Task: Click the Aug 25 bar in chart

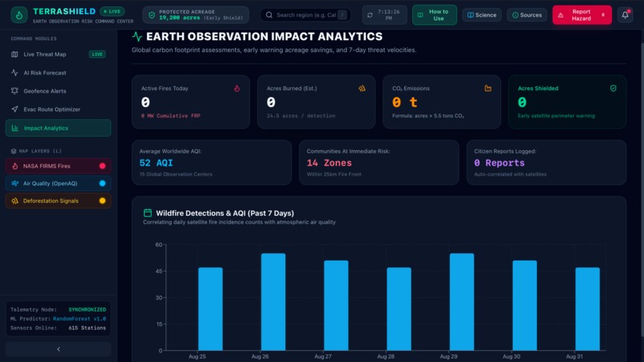Action: (210, 309)
